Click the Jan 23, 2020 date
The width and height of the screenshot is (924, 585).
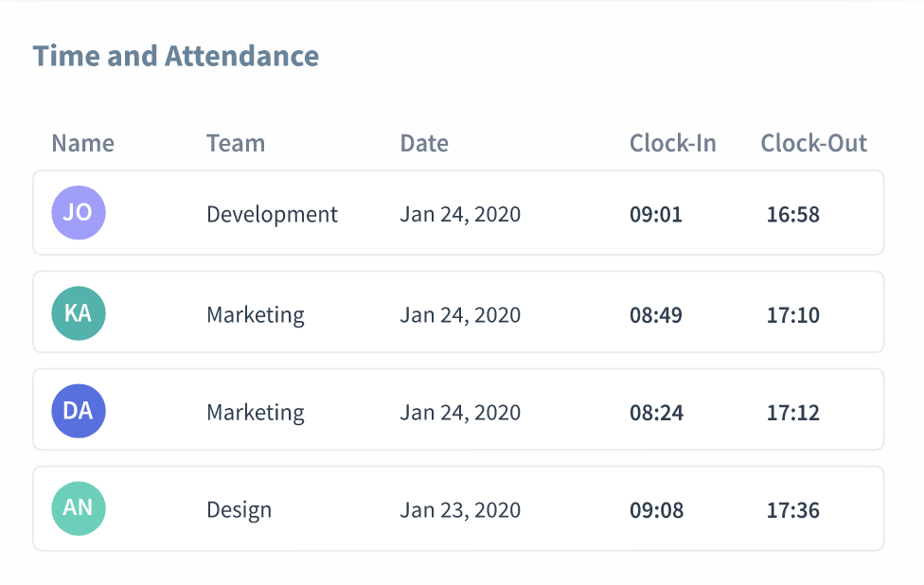click(x=460, y=510)
